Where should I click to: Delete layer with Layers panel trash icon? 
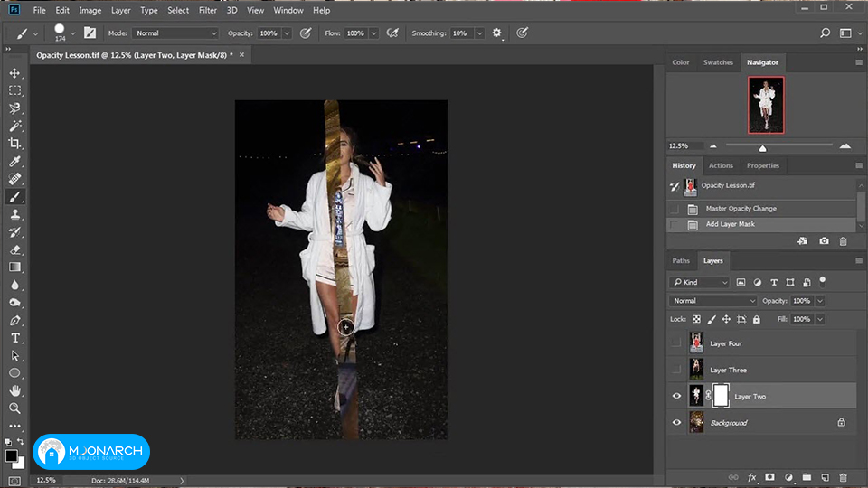pyautogui.click(x=843, y=477)
